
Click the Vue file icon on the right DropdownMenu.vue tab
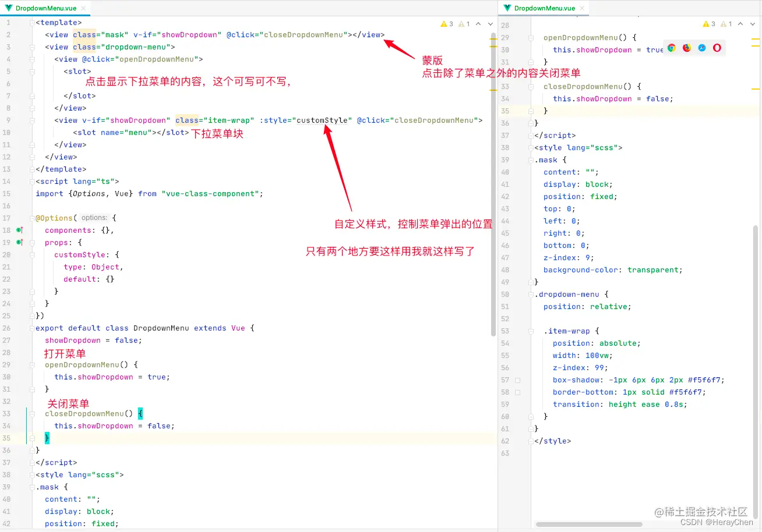(507, 8)
